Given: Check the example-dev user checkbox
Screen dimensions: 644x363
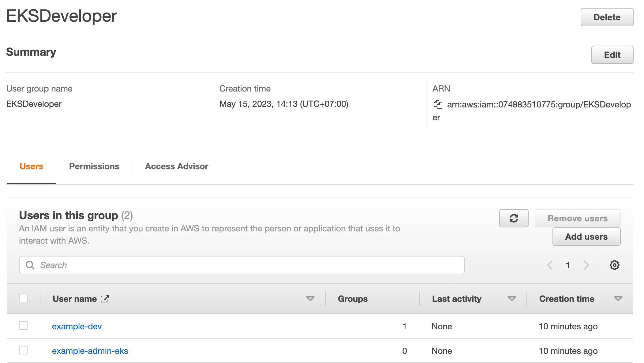Looking at the screenshot, I should tap(23, 326).
